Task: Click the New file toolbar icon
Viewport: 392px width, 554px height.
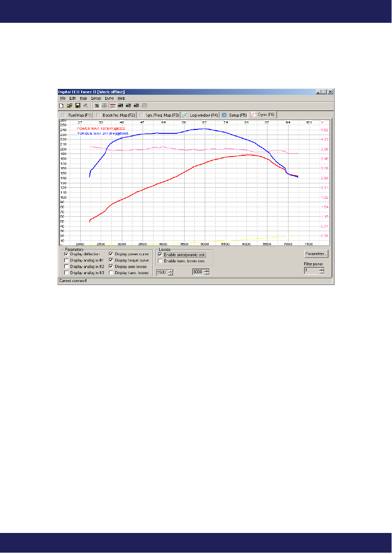Action: tap(61, 106)
